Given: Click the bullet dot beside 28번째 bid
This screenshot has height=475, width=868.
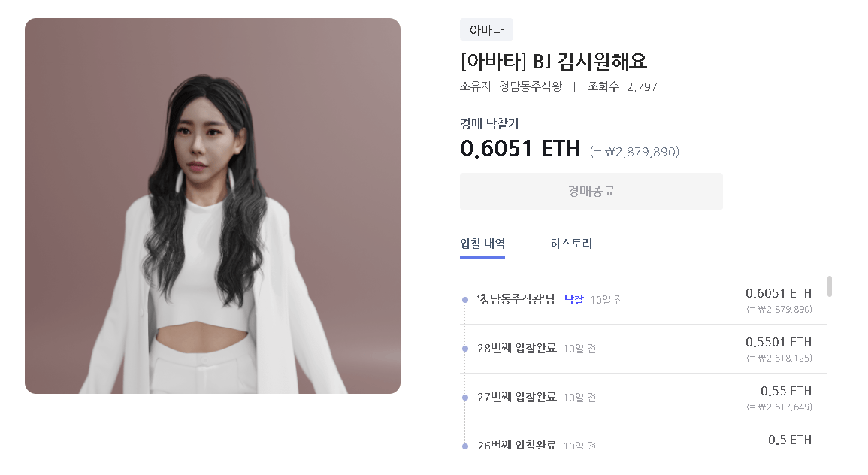Looking at the screenshot, I should (x=465, y=349).
